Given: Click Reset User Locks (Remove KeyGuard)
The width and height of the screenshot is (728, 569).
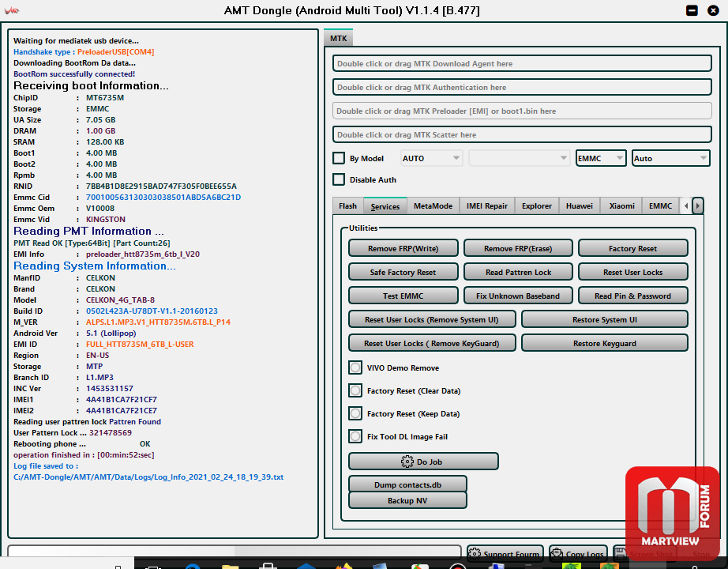Looking at the screenshot, I should pos(432,343).
